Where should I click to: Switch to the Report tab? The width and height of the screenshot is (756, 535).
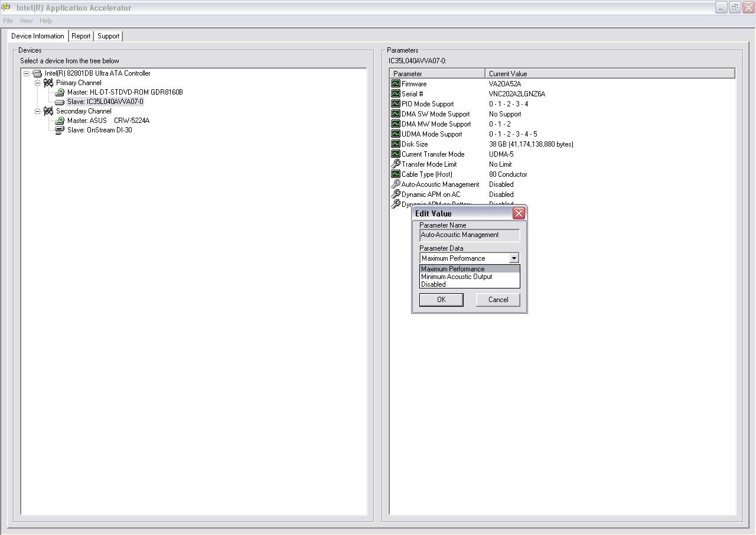tap(81, 36)
